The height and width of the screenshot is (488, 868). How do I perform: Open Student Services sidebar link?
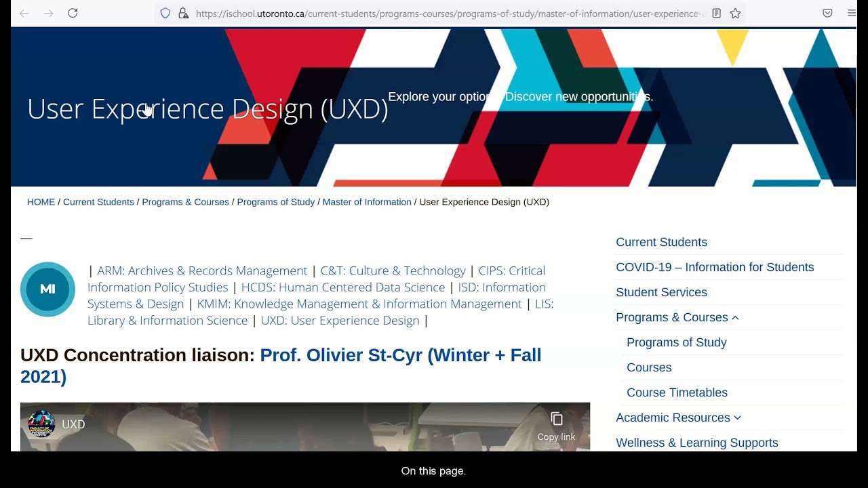[x=661, y=292]
